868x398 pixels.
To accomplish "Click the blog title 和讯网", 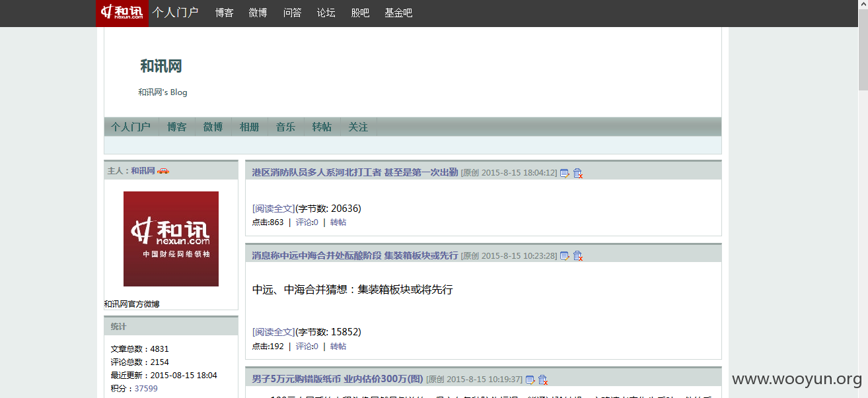I will [161, 66].
